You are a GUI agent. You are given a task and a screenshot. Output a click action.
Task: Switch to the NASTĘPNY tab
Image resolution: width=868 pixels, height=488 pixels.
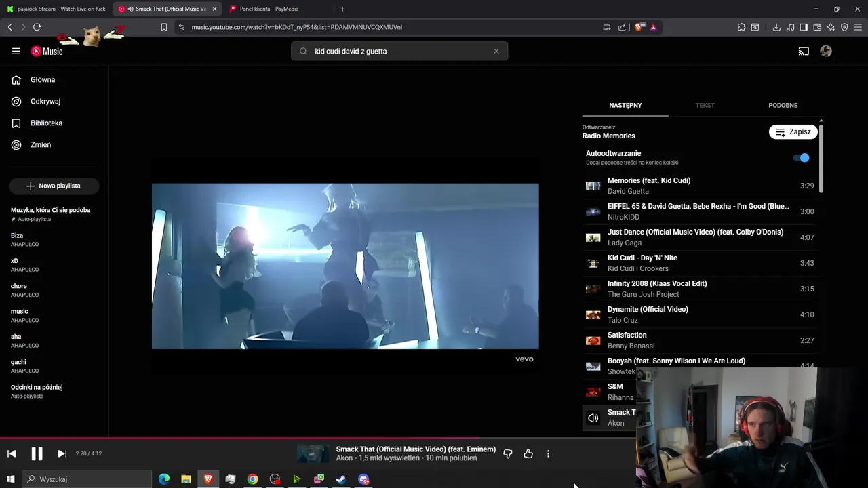tap(625, 106)
